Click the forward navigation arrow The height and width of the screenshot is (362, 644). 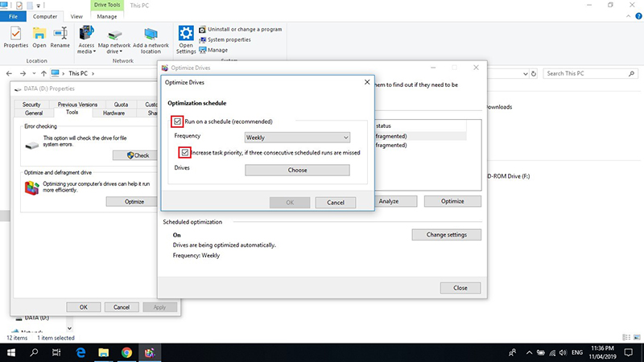coord(23,73)
